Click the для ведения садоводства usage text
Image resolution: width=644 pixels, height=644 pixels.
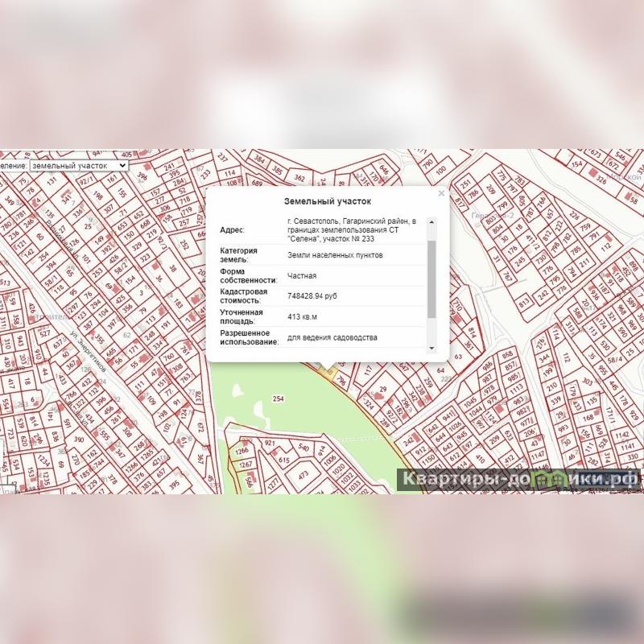coord(332,337)
